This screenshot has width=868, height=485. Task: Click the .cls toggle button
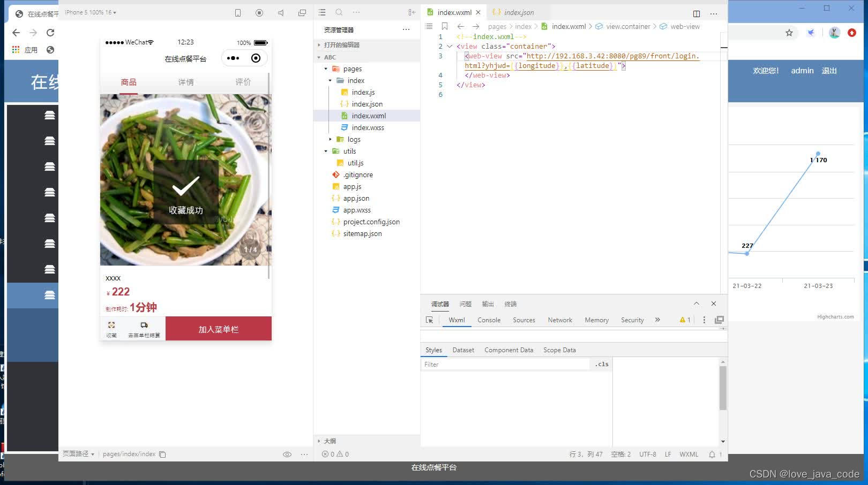point(602,364)
